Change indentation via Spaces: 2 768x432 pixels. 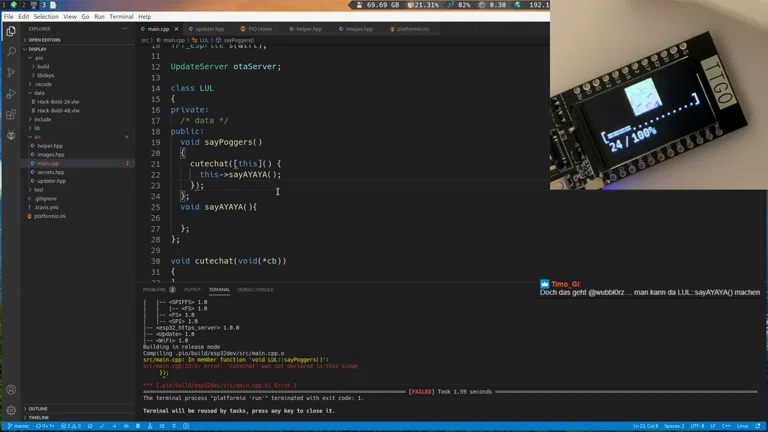click(674, 426)
